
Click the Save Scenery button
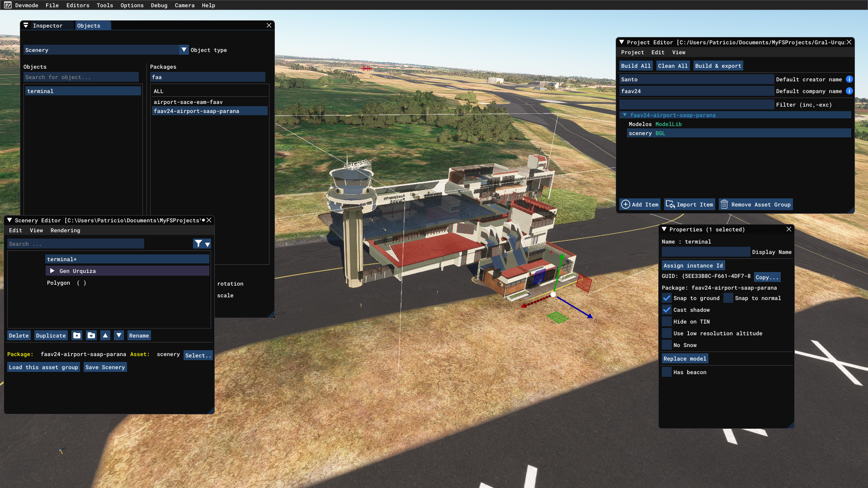105,367
